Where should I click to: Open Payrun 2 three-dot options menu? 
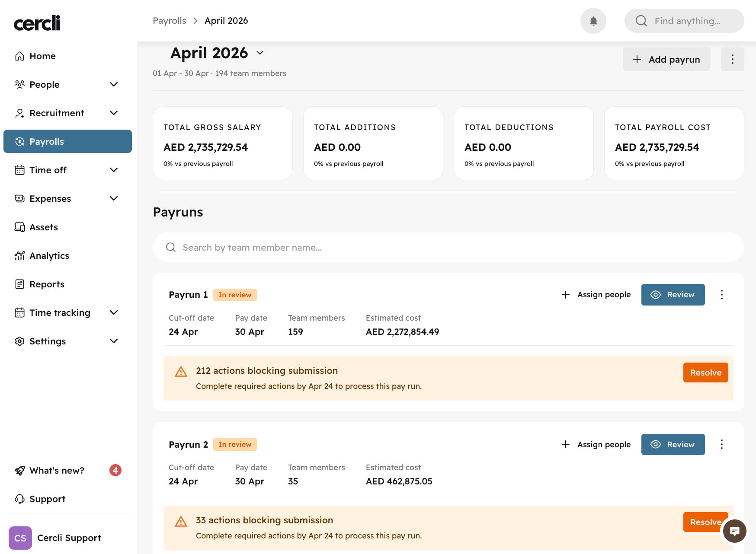pos(721,444)
